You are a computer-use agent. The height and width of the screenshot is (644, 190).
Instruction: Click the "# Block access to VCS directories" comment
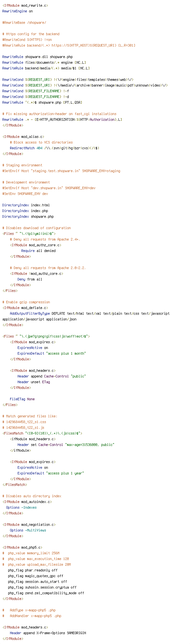[41, 142]
